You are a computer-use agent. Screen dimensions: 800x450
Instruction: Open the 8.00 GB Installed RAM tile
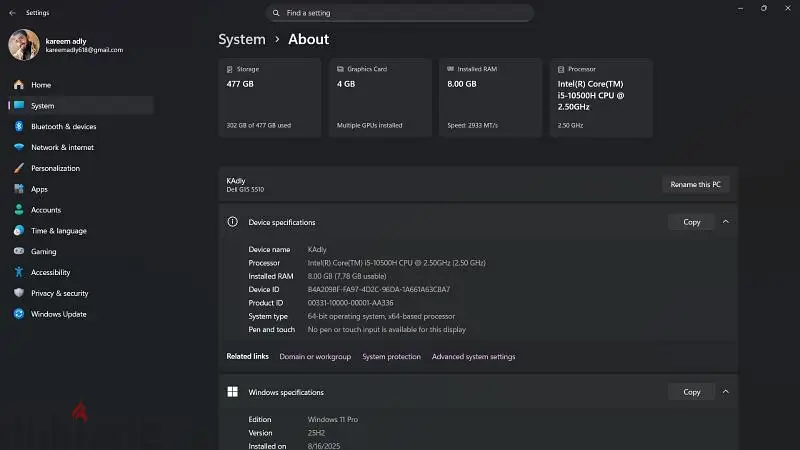point(490,97)
